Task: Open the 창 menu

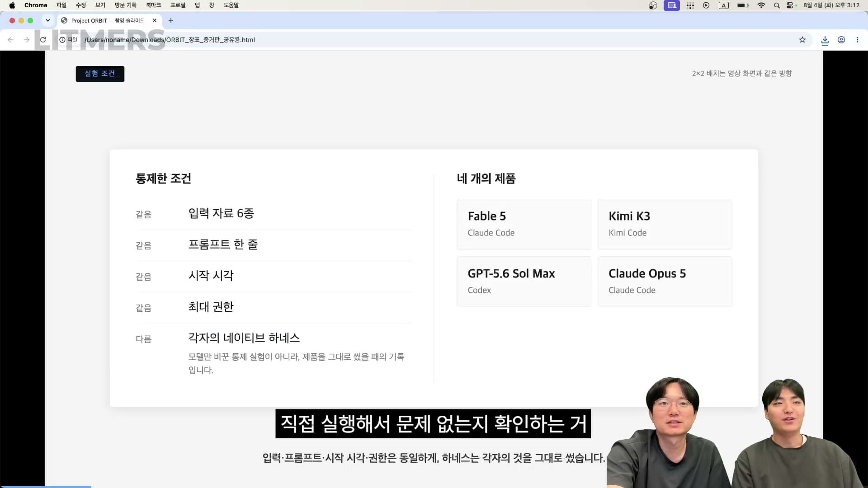Action: 212,5
